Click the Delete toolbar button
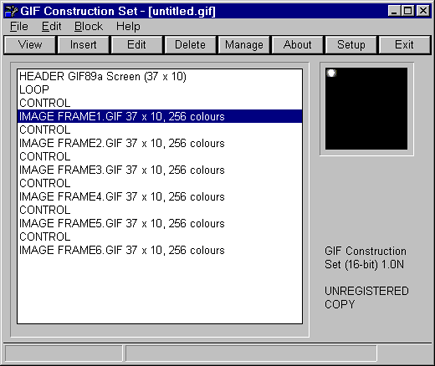The width and height of the screenshot is (435, 366). pyautogui.click(x=190, y=45)
